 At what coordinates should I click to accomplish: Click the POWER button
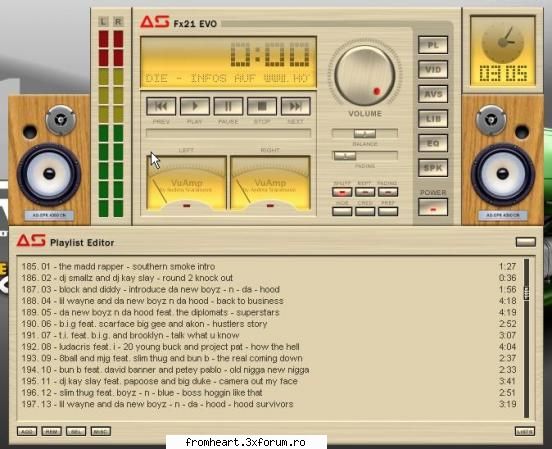433,207
